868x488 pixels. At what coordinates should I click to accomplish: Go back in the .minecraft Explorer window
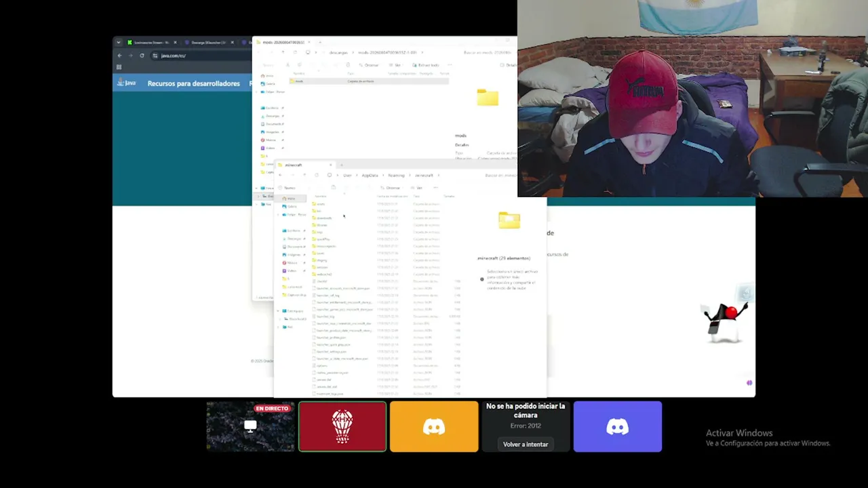tap(281, 176)
